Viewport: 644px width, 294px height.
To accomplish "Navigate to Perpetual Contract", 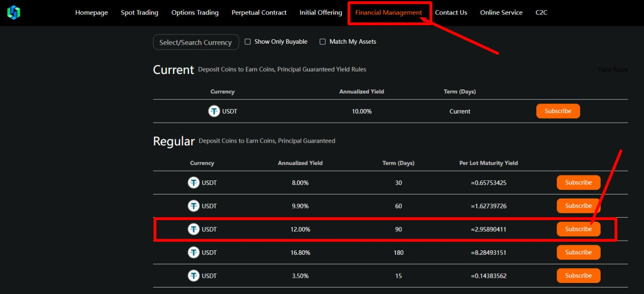I will click(x=259, y=13).
